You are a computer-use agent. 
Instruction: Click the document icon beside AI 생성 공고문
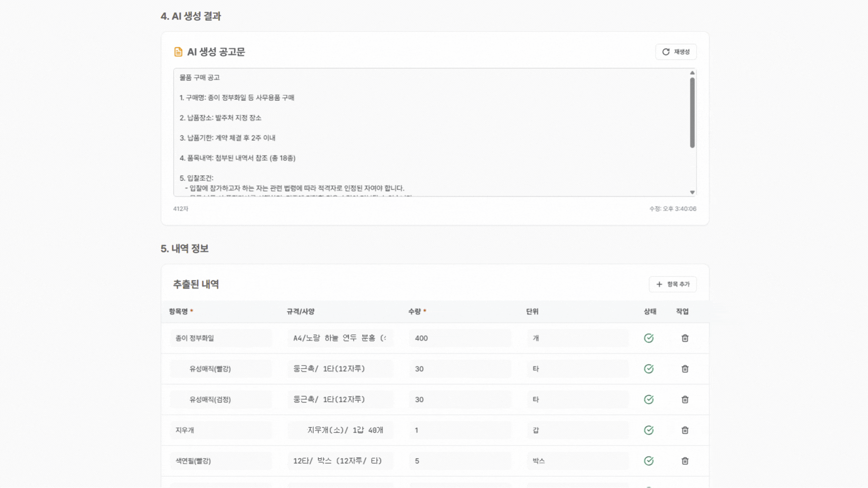tap(178, 52)
